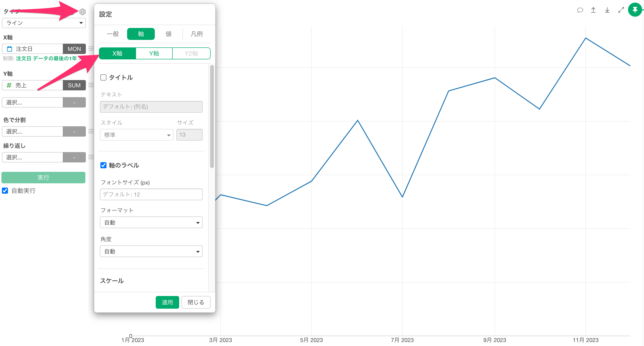
Task: Click the settings panel vertical scrollbar
Action: point(212,116)
